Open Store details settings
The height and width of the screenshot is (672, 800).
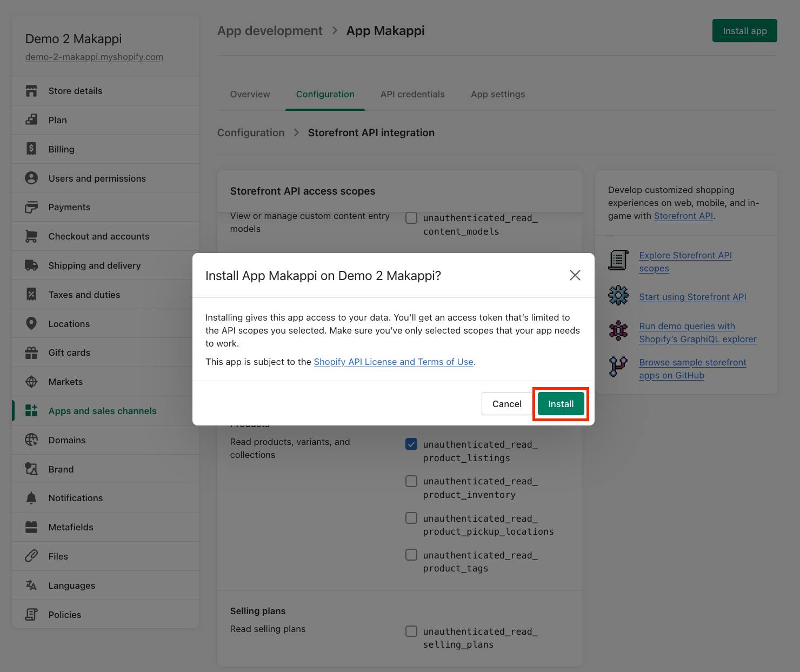pyautogui.click(x=105, y=91)
